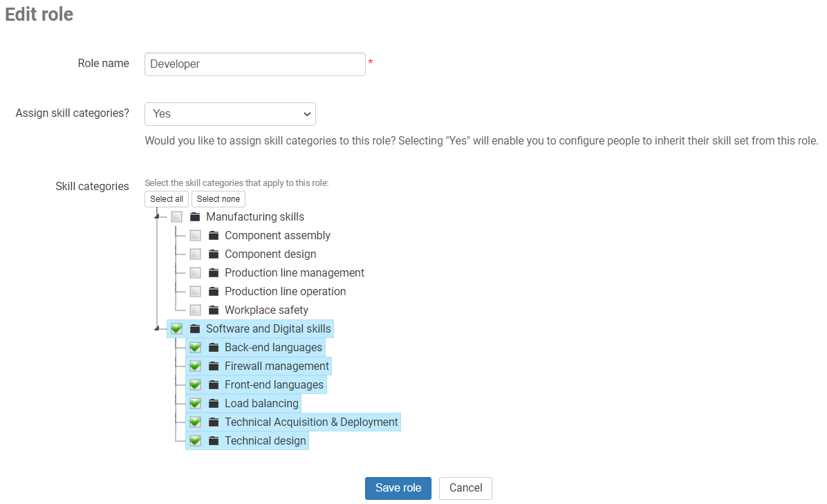Click the Select all button
Viewport: 827px width, 504px height.
tap(167, 199)
